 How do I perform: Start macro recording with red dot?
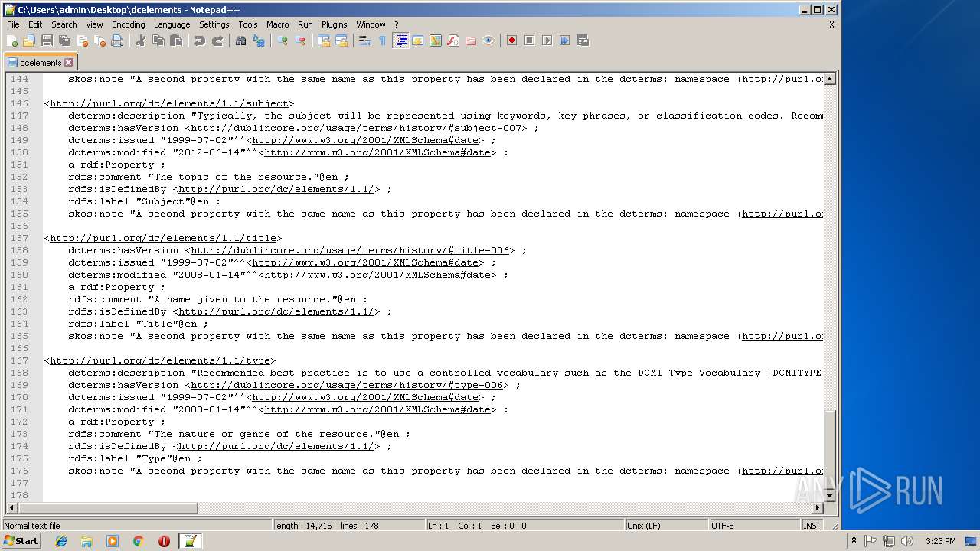(512, 41)
